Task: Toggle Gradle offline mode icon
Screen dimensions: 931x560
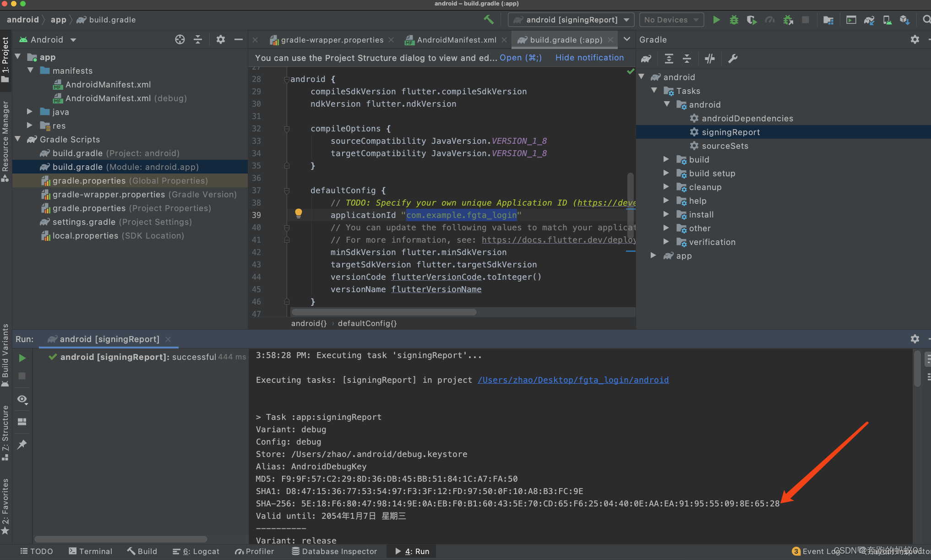Action: tap(710, 59)
